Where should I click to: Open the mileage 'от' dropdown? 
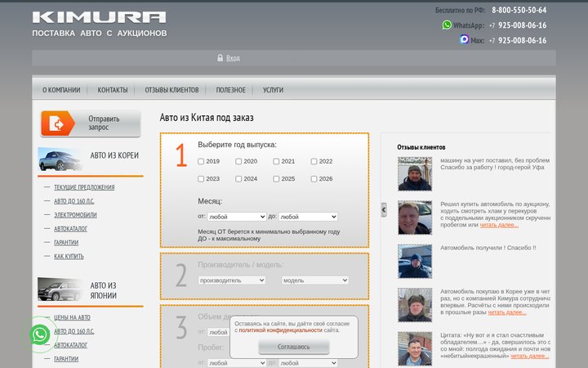(x=237, y=363)
